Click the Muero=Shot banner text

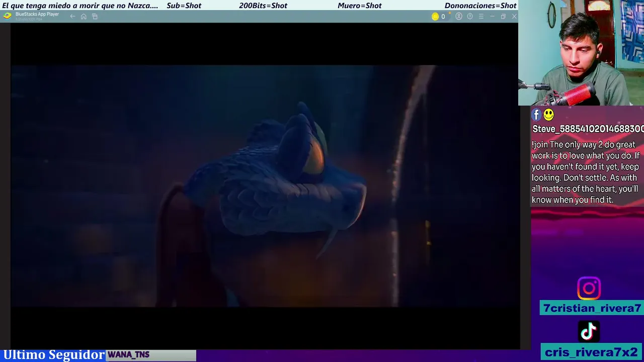[x=360, y=6]
